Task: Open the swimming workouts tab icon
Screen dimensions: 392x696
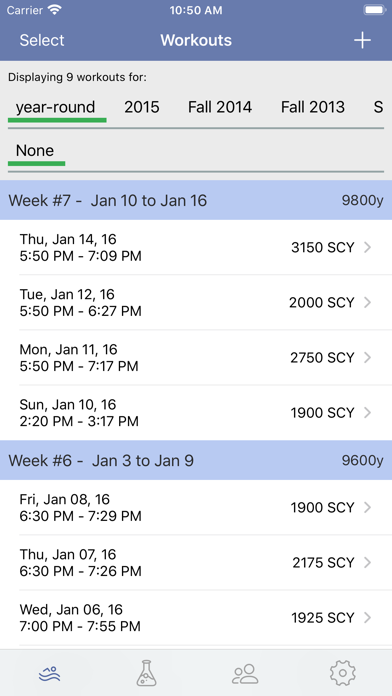Action: tap(49, 674)
